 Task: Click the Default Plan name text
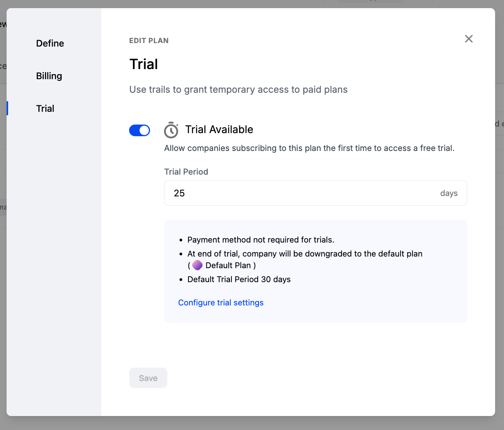228,265
